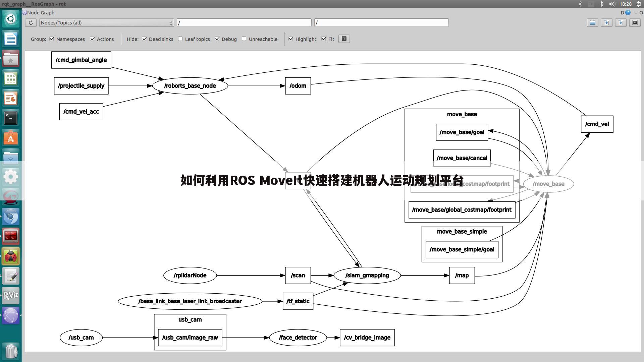Click the refresh graph icon
Image resolution: width=644 pixels, height=362 pixels.
point(31,22)
